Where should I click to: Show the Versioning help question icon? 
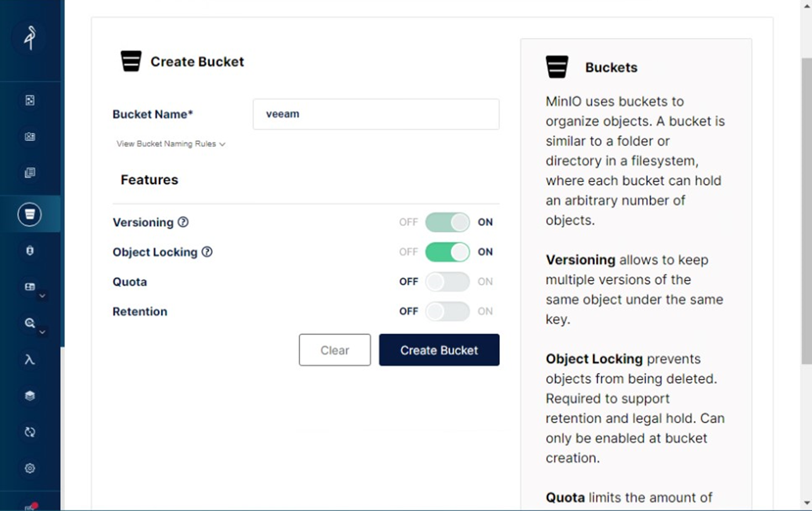pos(183,222)
